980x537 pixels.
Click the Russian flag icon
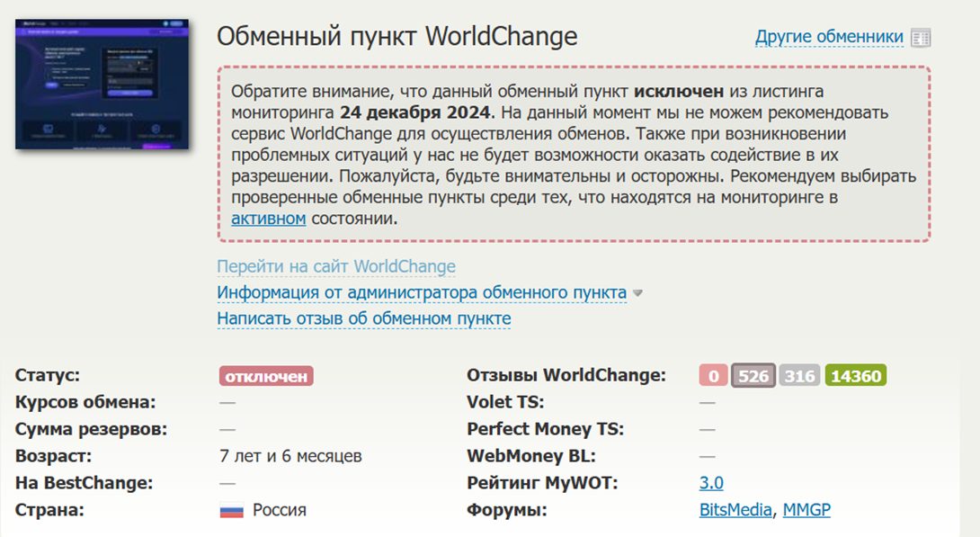[x=231, y=512]
